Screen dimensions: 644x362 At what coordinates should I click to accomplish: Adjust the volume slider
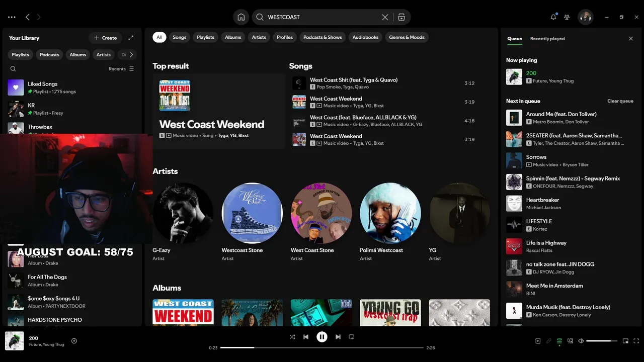pyautogui.click(x=602, y=341)
